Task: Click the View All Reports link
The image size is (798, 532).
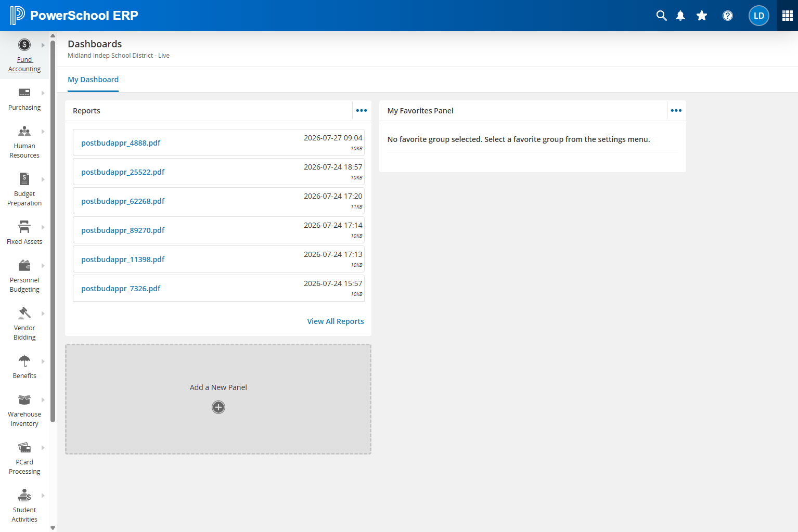Action: (336, 321)
